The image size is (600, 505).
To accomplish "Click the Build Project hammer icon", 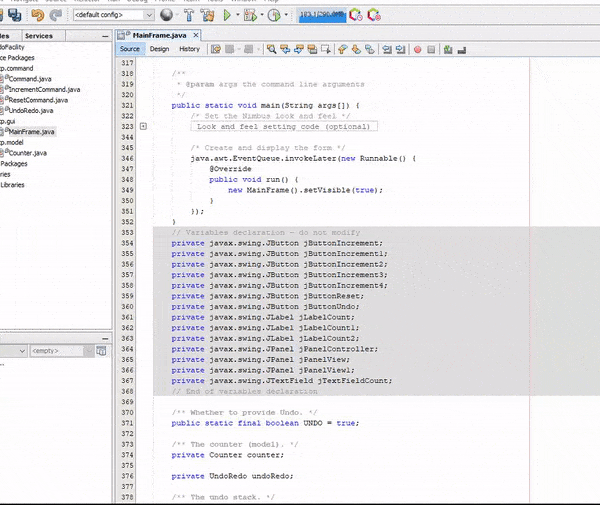I will [x=188, y=15].
